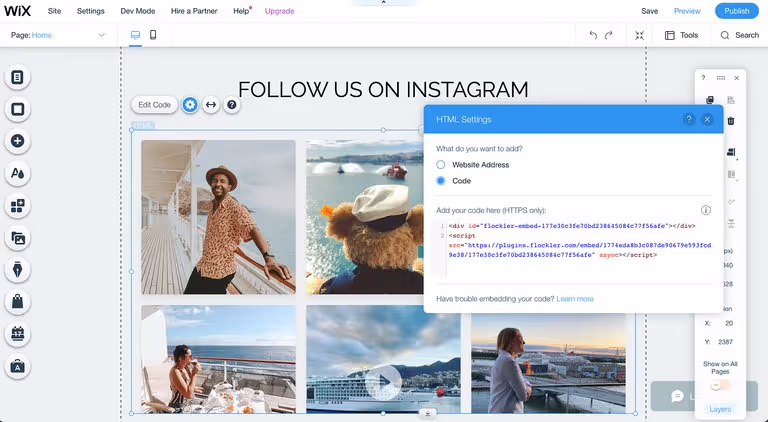The height and width of the screenshot is (422, 768).
Task: Open the Site menu
Action: (x=54, y=11)
